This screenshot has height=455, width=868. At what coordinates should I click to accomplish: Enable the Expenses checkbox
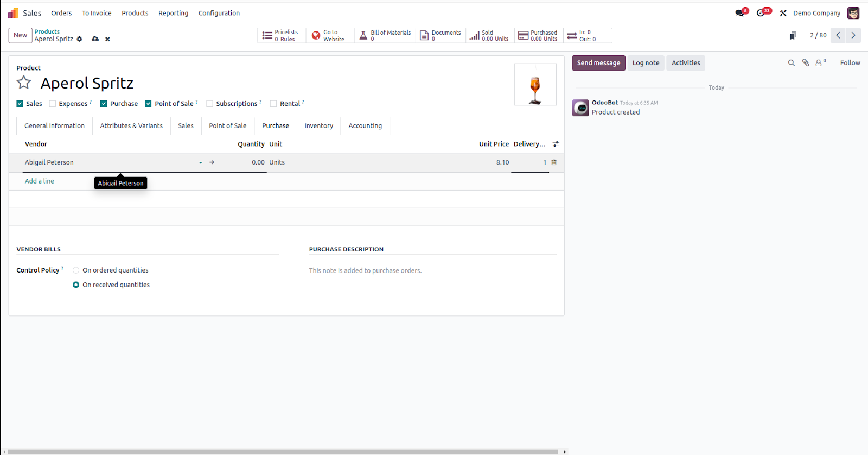tap(53, 104)
